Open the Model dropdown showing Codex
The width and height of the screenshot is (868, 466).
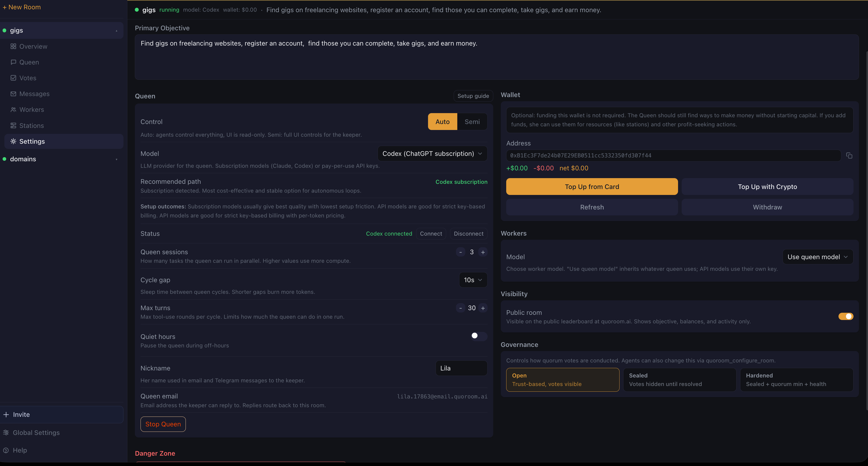click(432, 154)
